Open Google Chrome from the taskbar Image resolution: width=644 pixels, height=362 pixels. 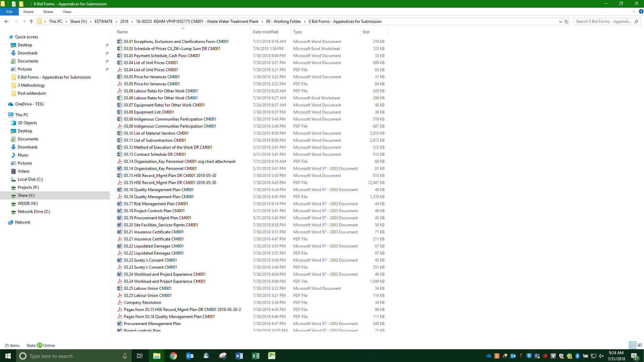tap(173, 356)
